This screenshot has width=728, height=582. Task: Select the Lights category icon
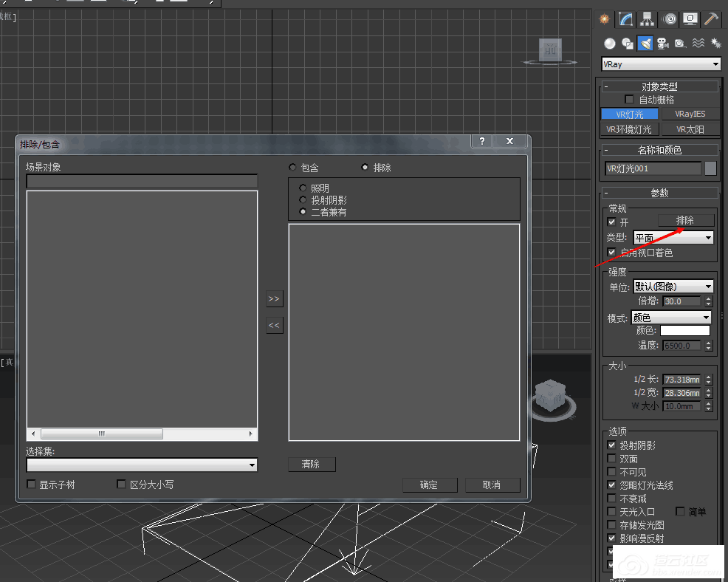pos(645,44)
